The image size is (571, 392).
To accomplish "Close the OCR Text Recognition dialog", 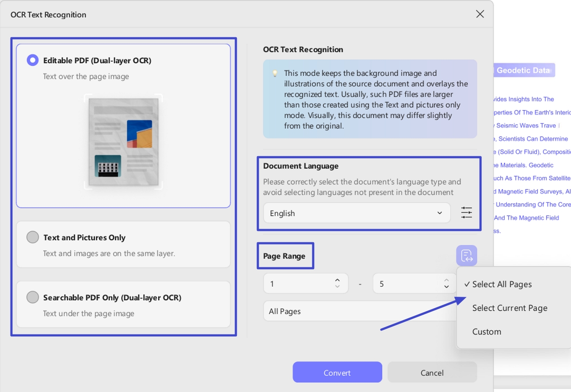I will (480, 14).
